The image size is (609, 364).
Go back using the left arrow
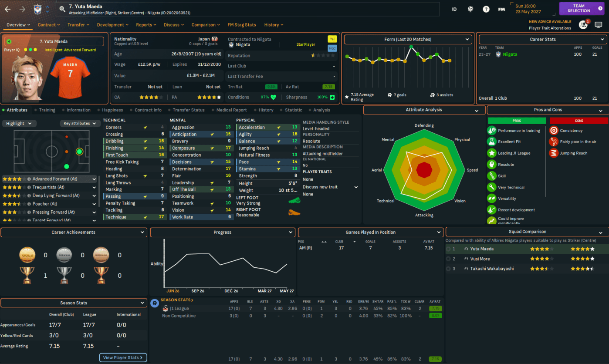[x=8, y=9]
